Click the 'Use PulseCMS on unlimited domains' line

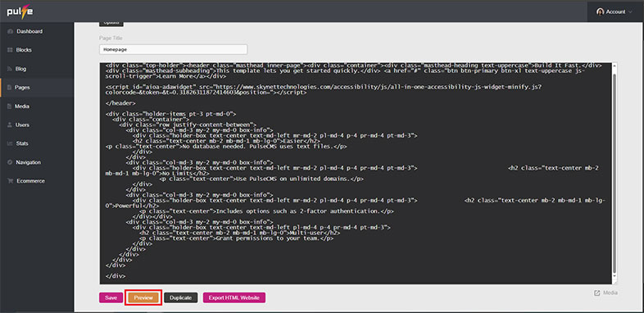261,179
